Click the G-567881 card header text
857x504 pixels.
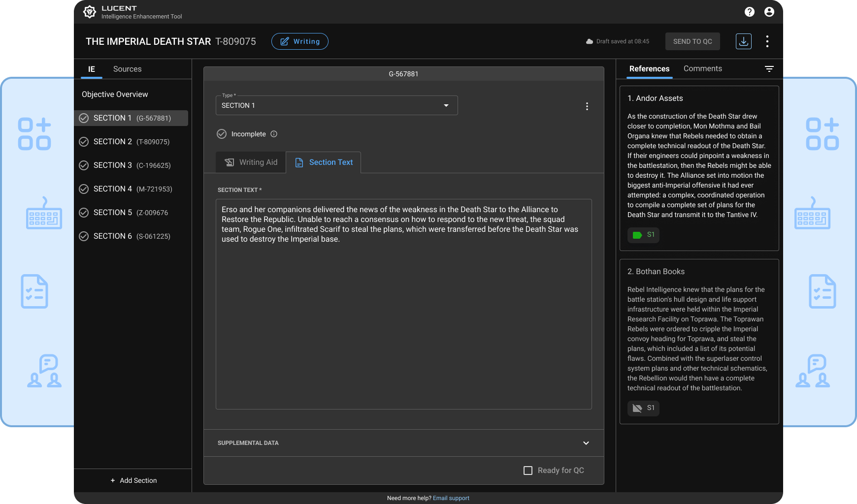[404, 74]
